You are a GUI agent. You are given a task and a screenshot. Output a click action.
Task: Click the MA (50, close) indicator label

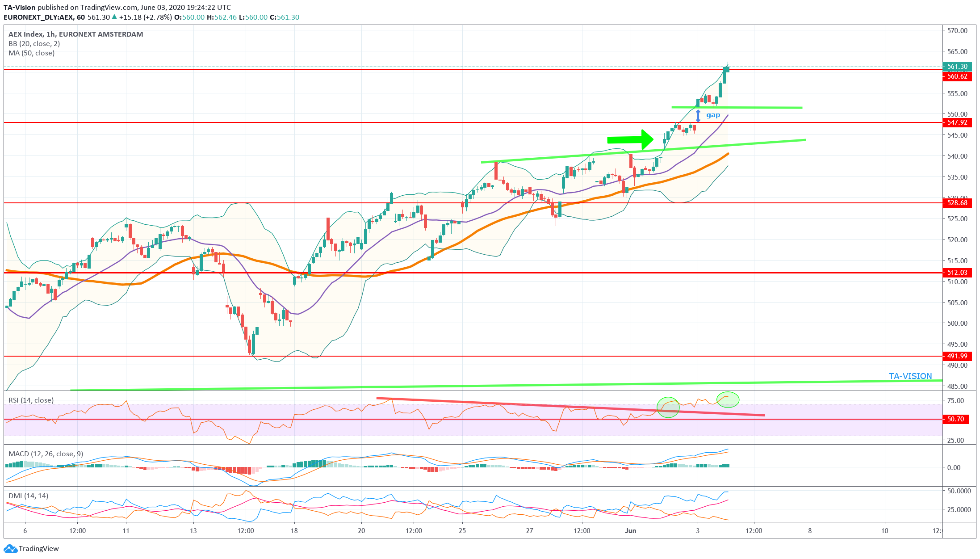32,53
